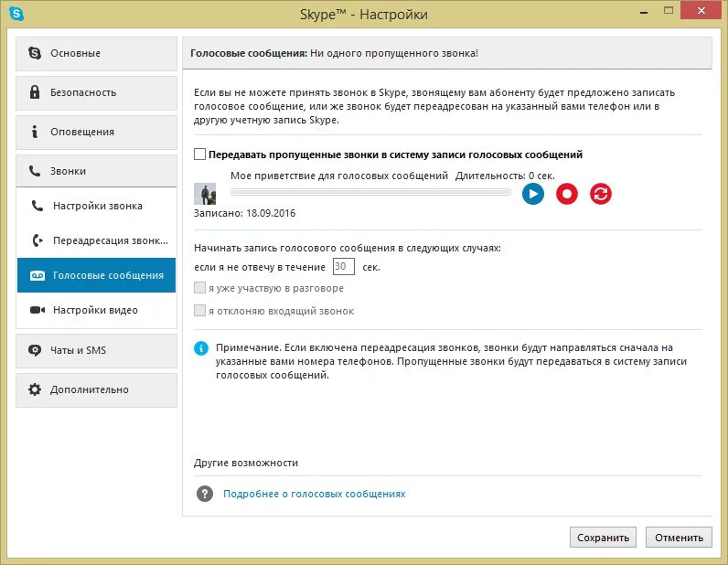Screen dimensions: 728x565
Task: Open the Оповещения settings section
Action: [96, 133]
